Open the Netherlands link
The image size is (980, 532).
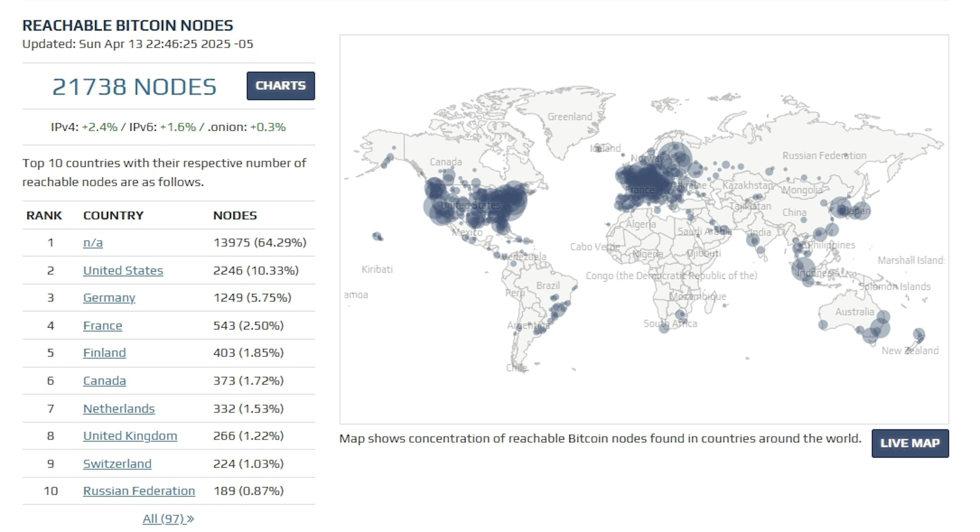(119, 409)
